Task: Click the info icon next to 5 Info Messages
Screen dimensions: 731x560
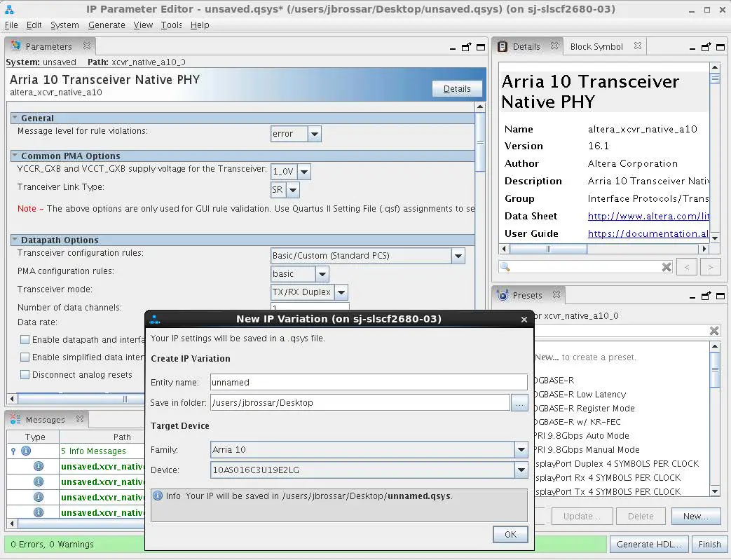Action: point(26,451)
